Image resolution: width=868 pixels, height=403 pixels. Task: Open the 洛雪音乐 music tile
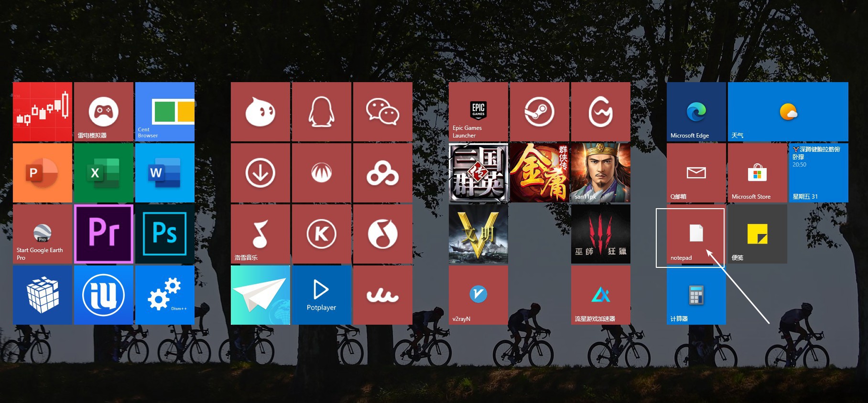coord(260,234)
